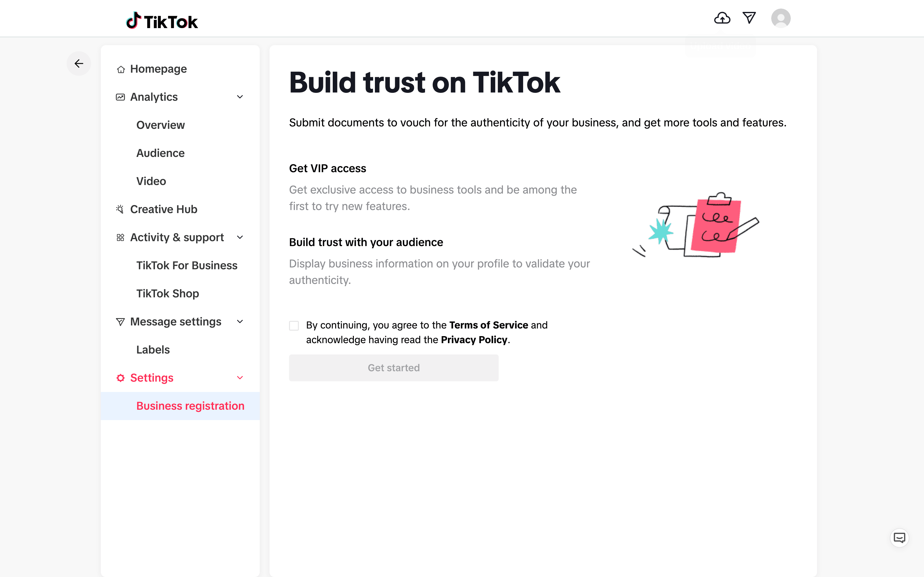
Task: Collapse the Activity & support chevron
Action: [240, 238]
